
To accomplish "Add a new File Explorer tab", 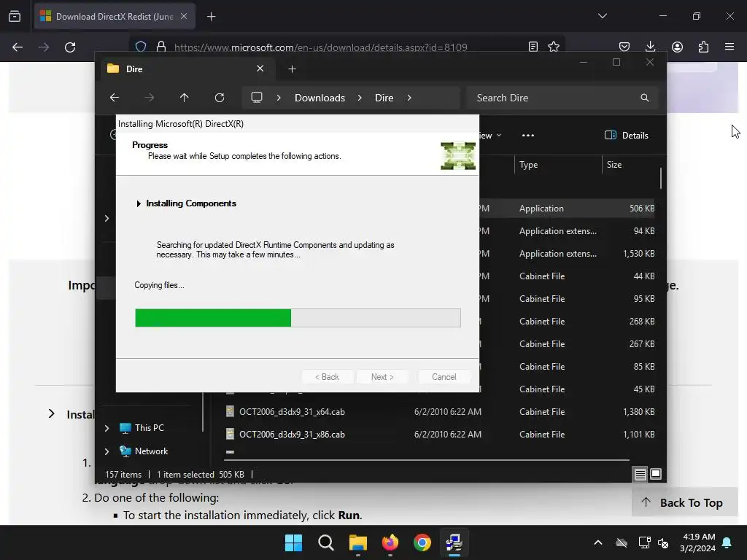I will (292, 69).
